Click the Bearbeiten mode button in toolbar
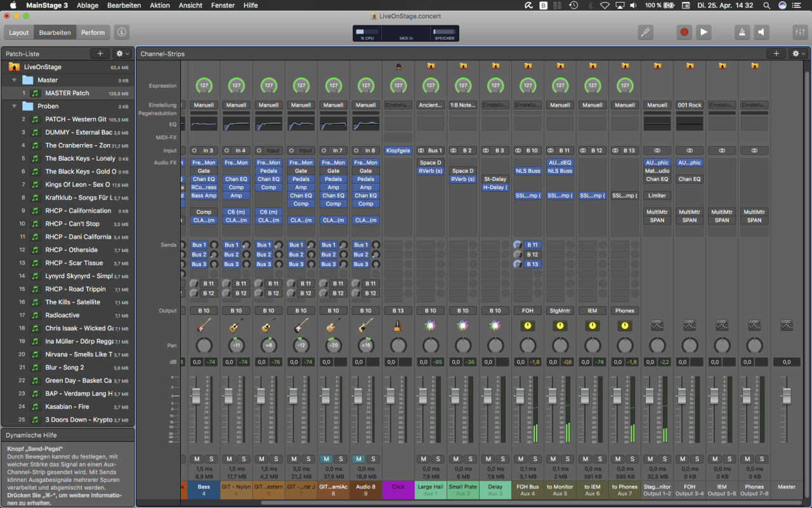Viewport: 812px width, 508px height. (x=55, y=32)
